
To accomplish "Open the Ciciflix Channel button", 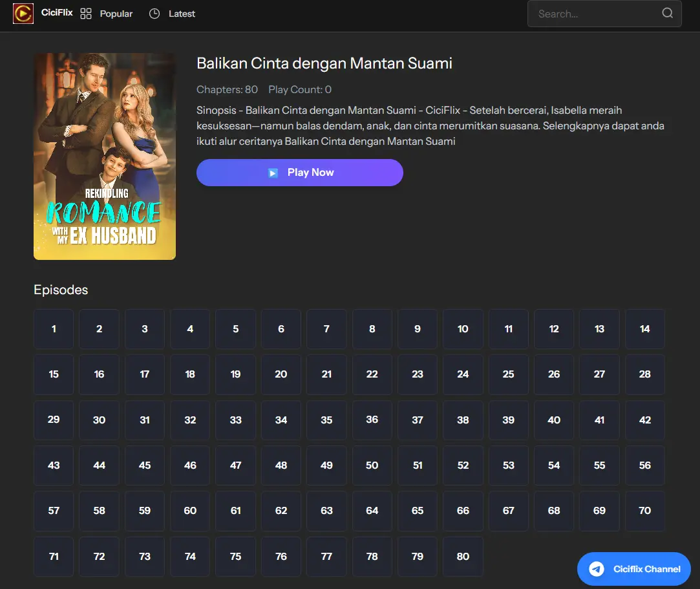I will tap(633, 569).
